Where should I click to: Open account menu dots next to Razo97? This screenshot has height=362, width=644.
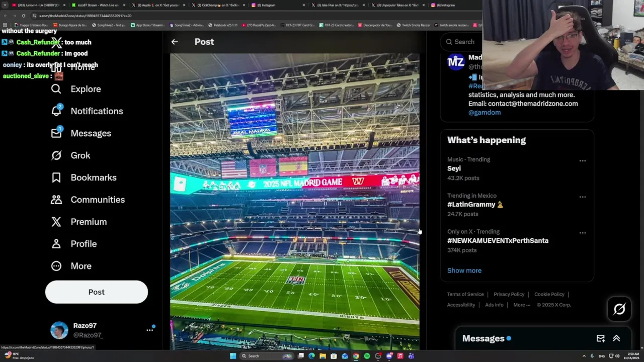(149, 330)
